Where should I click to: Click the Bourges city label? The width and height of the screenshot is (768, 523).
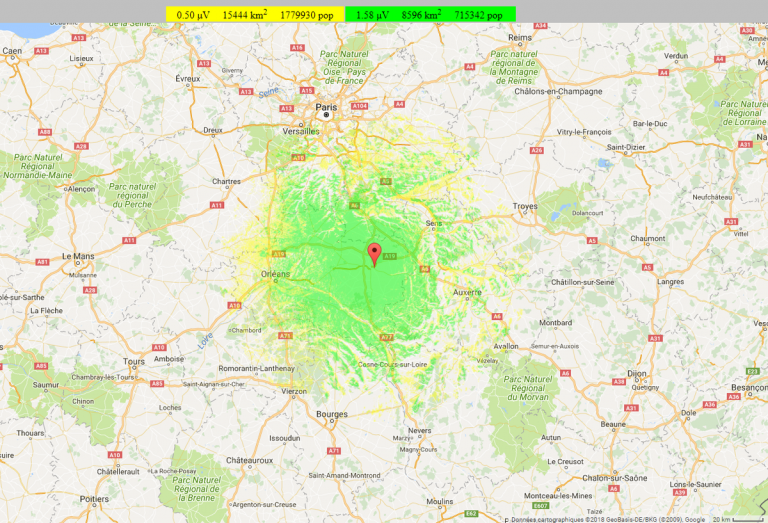tap(331, 413)
